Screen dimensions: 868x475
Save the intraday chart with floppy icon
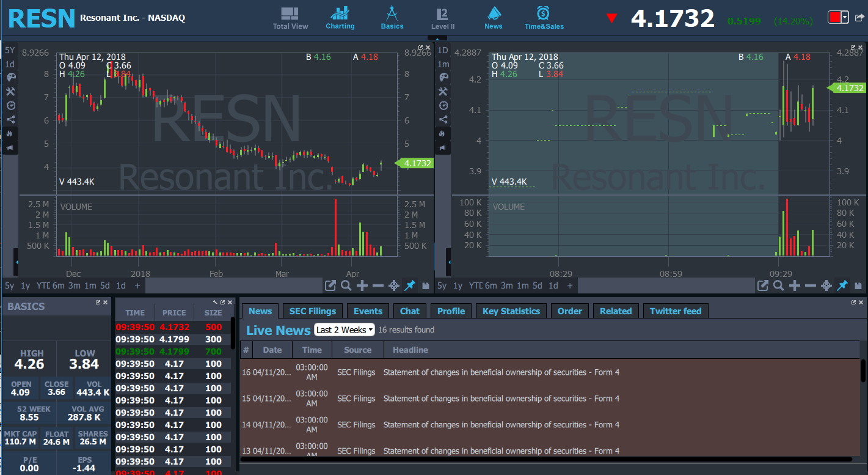[858, 285]
